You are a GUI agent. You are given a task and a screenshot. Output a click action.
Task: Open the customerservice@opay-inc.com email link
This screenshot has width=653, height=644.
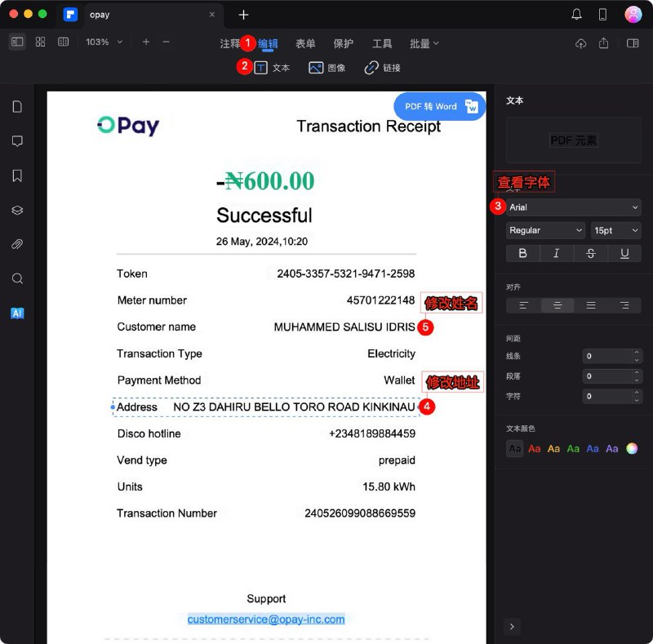click(x=265, y=620)
